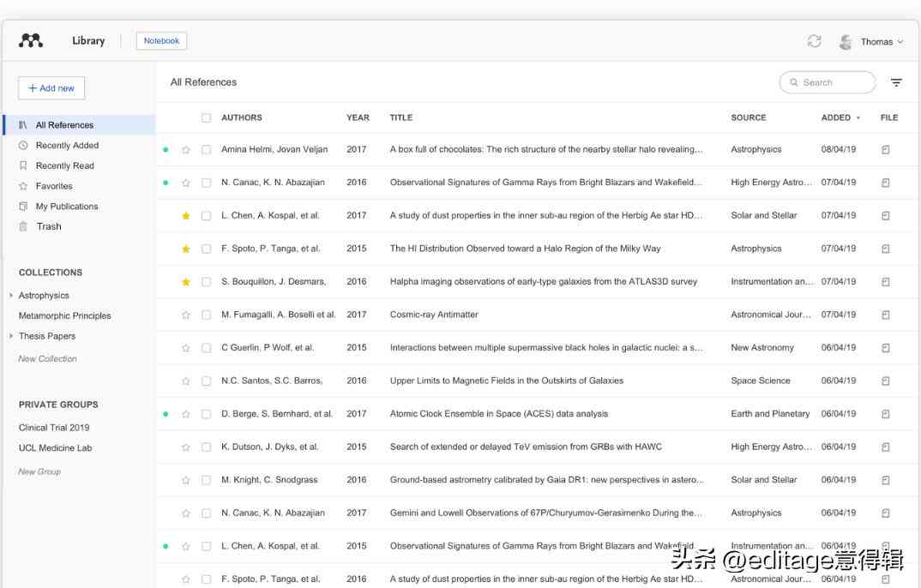Open the Atomic Clock Ensemble reference title
Image resolution: width=921 pixels, height=588 pixels.
(499, 414)
